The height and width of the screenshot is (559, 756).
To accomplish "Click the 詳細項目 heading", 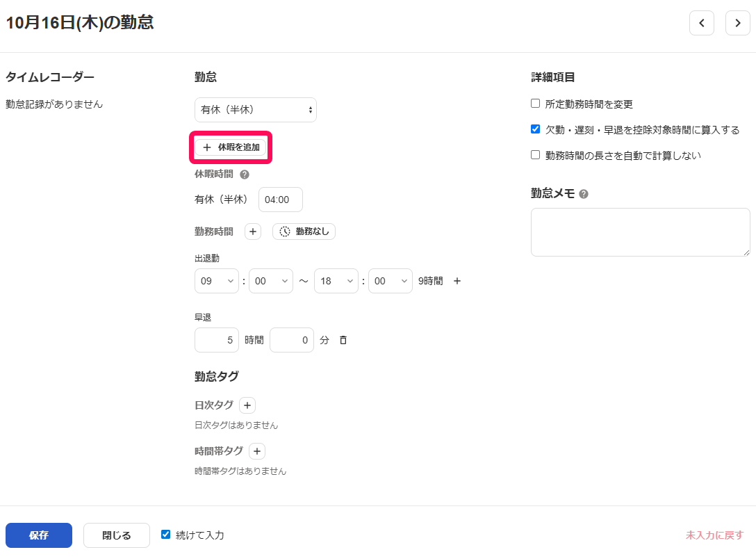I will (x=552, y=77).
